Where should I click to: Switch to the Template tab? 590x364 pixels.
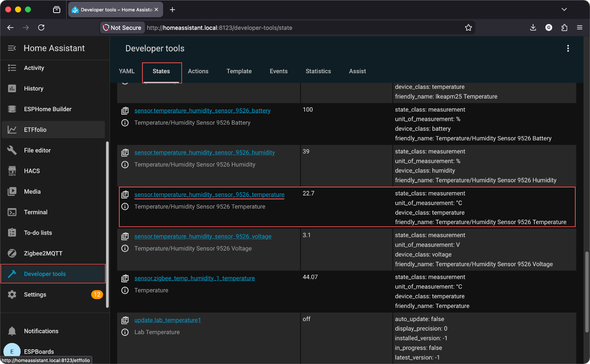coord(239,71)
